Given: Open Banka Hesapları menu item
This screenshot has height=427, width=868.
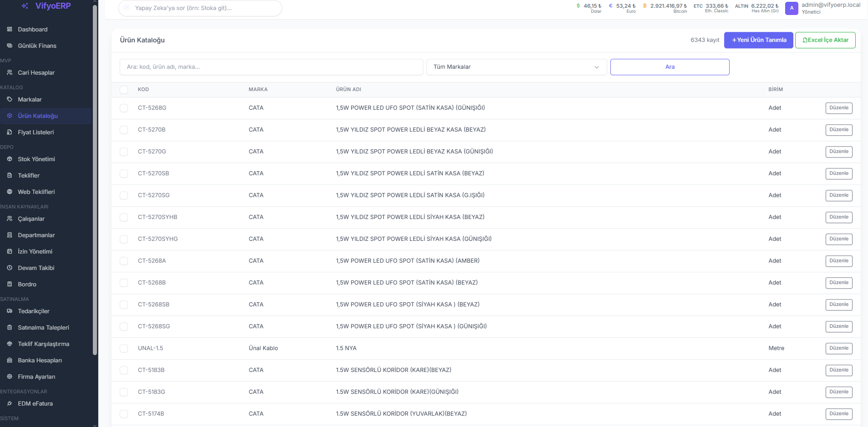Looking at the screenshot, I should click(x=46, y=360).
